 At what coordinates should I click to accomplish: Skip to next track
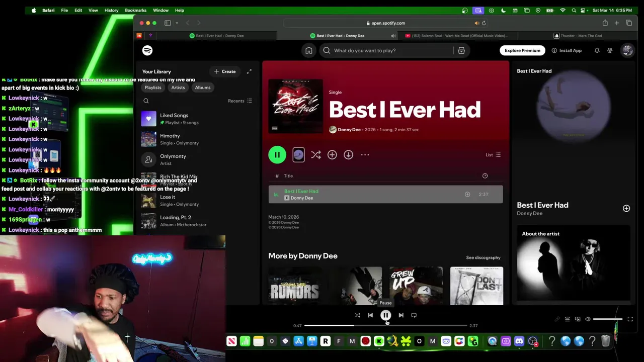pos(401,315)
